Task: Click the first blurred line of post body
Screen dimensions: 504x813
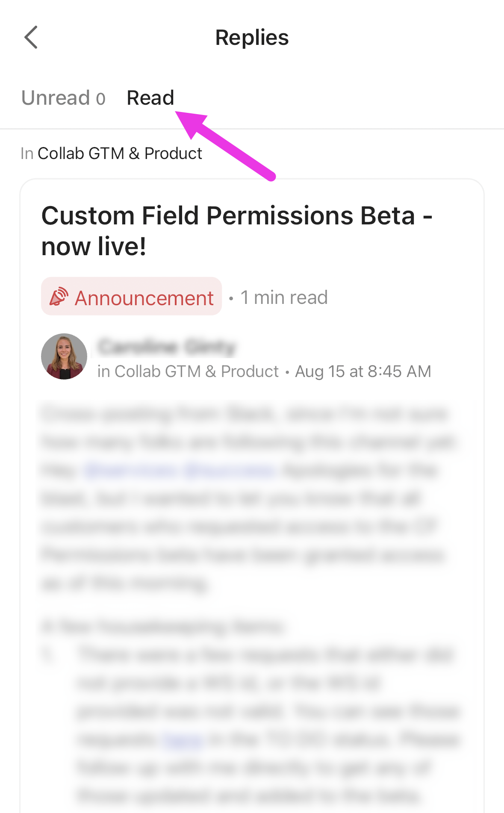Action: click(x=244, y=414)
